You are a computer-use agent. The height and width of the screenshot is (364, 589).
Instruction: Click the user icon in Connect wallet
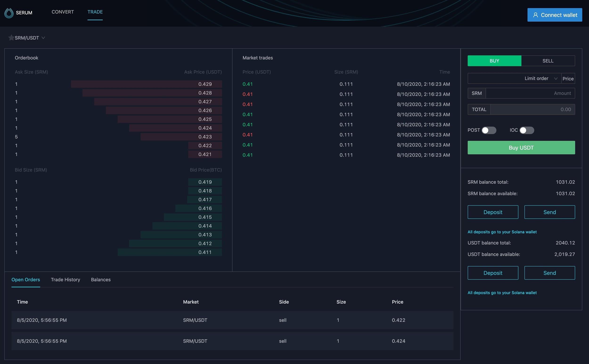[535, 15]
